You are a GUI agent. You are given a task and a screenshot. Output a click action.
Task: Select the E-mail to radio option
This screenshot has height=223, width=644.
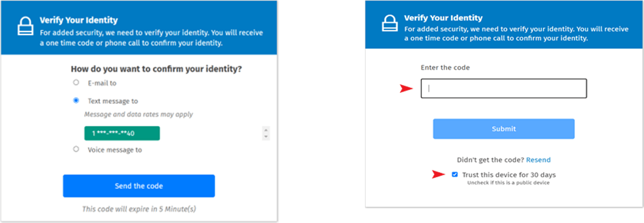pyautogui.click(x=76, y=83)
